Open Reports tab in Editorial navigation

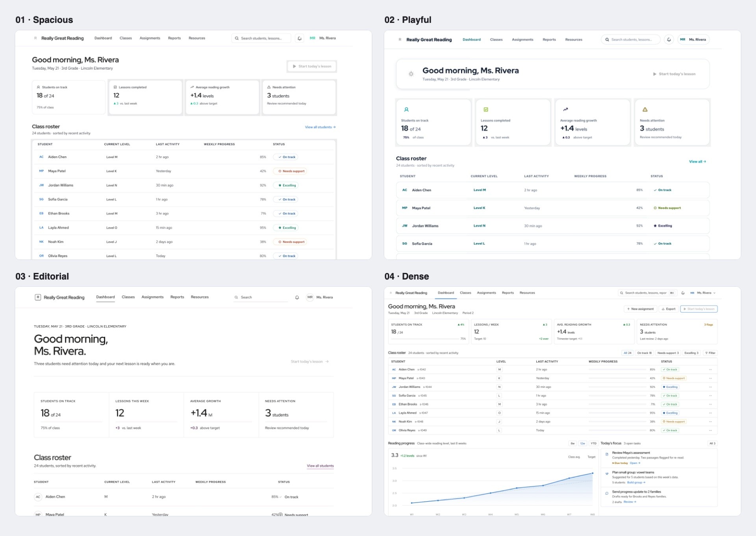(177, 297)
